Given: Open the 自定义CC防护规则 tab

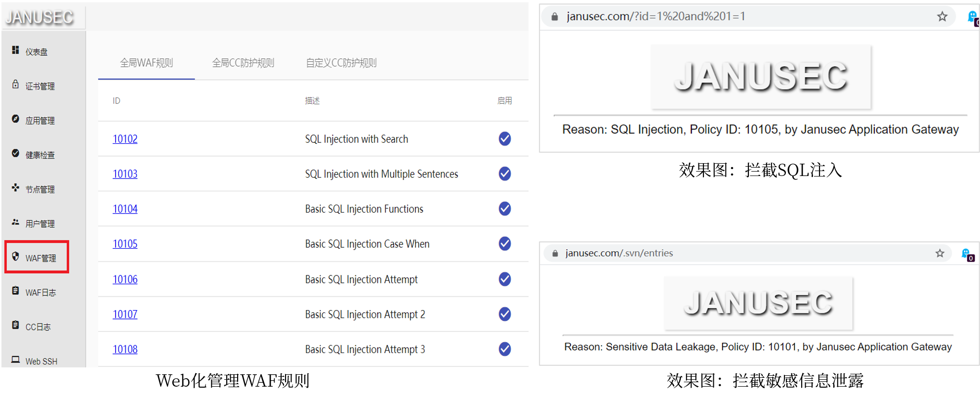Looking at the screenshot, I should (341, 63).
